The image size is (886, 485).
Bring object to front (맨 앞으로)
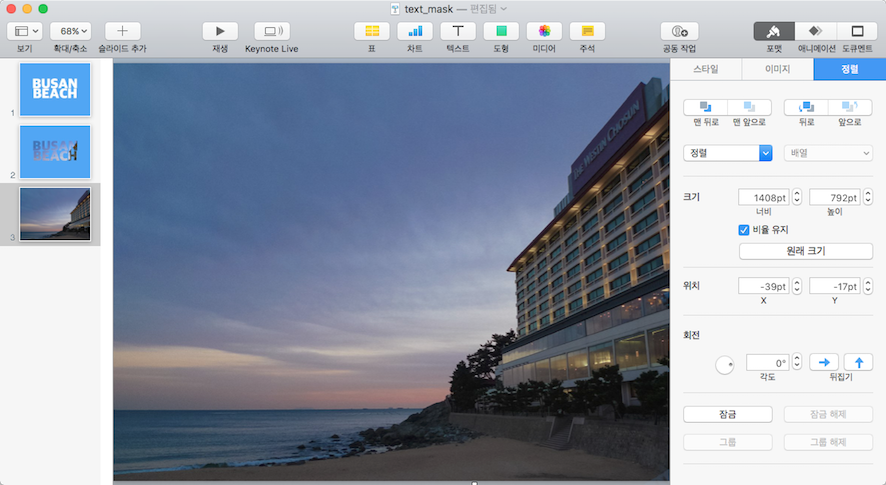click(x=749, y=107)
